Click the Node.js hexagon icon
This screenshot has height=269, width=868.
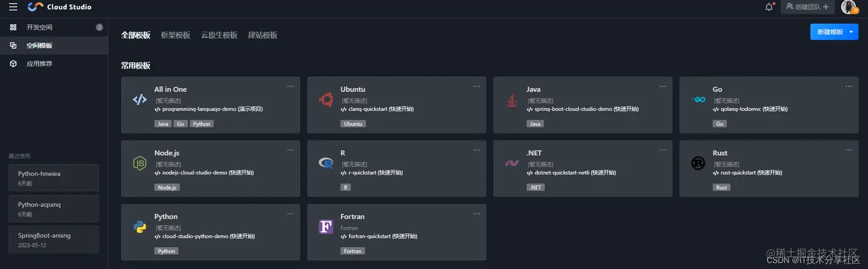[139, 163]
